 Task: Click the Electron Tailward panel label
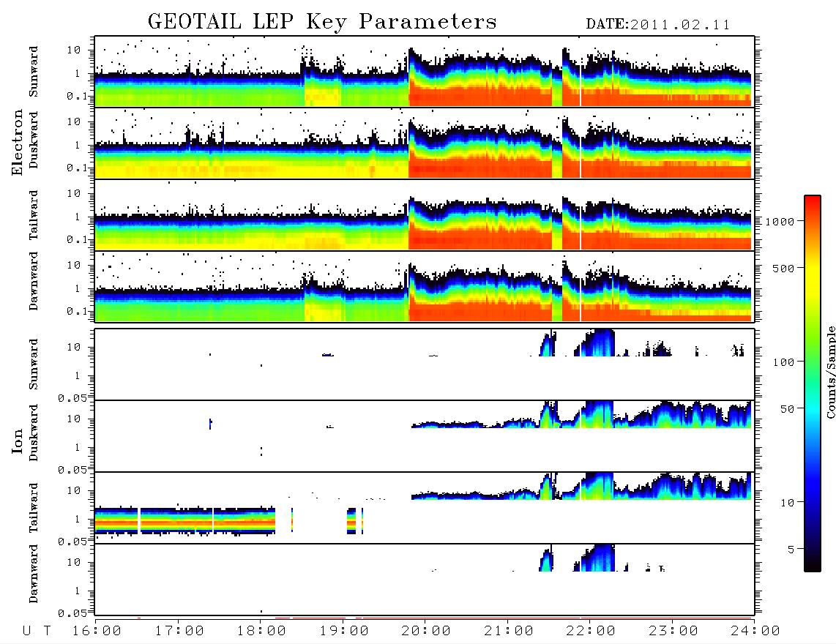[x=34, y=215]
